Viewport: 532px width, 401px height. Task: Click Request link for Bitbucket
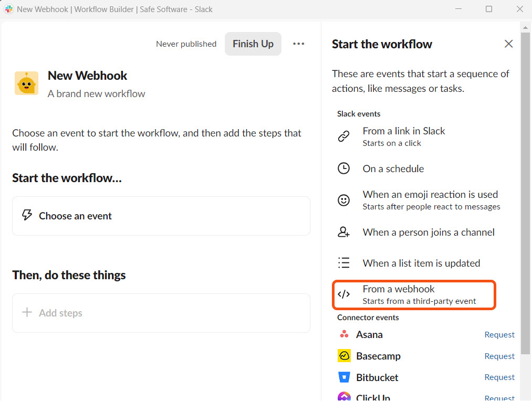(499, 377)
